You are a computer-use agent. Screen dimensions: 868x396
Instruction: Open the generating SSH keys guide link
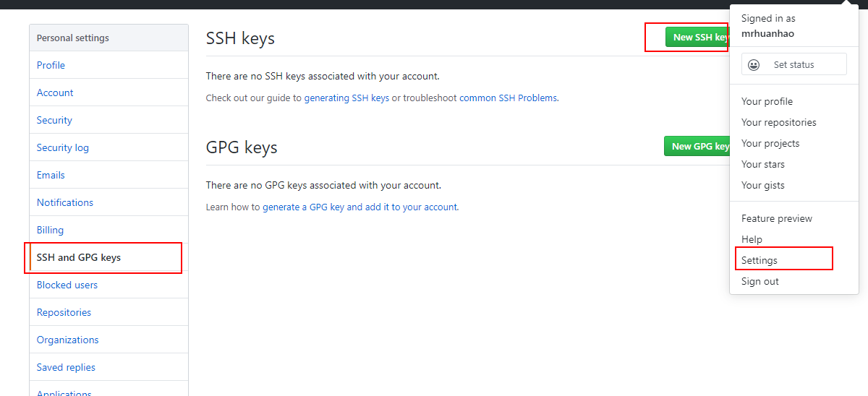pos(346,98)
